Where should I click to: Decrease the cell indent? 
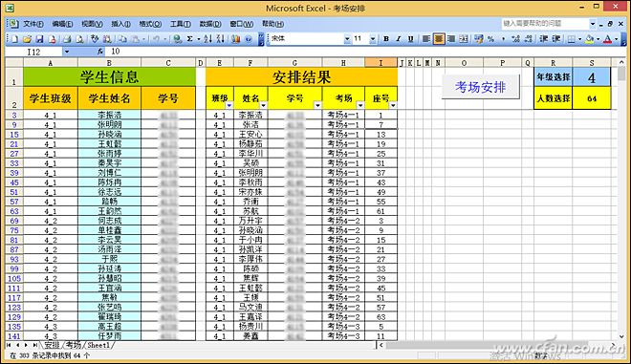click(544, 39)
